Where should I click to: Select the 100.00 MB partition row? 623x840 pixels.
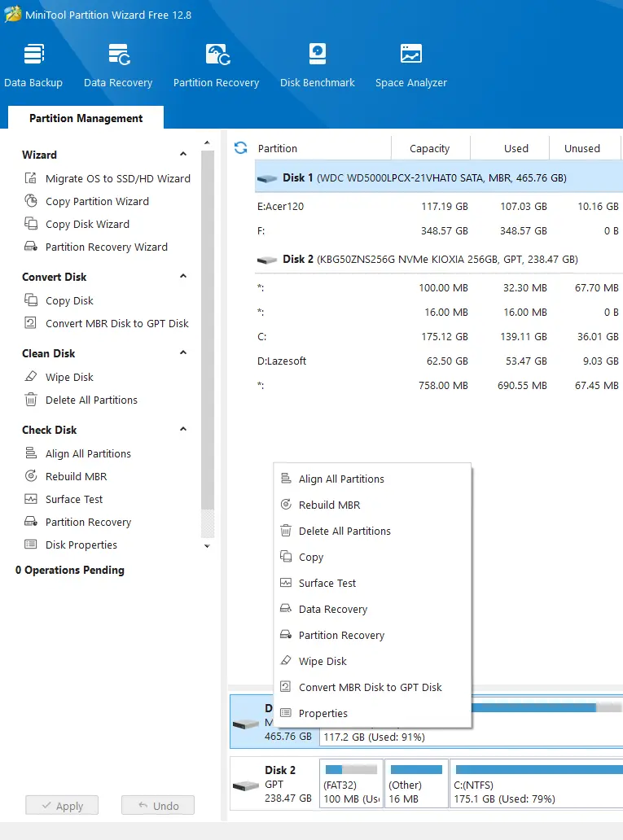[439, 287]
